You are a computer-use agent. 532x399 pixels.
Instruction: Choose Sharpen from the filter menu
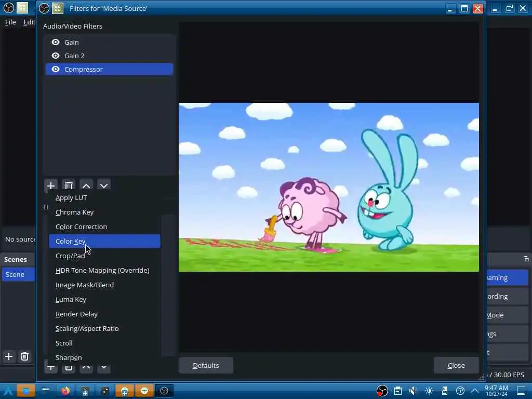click(104, 357)
